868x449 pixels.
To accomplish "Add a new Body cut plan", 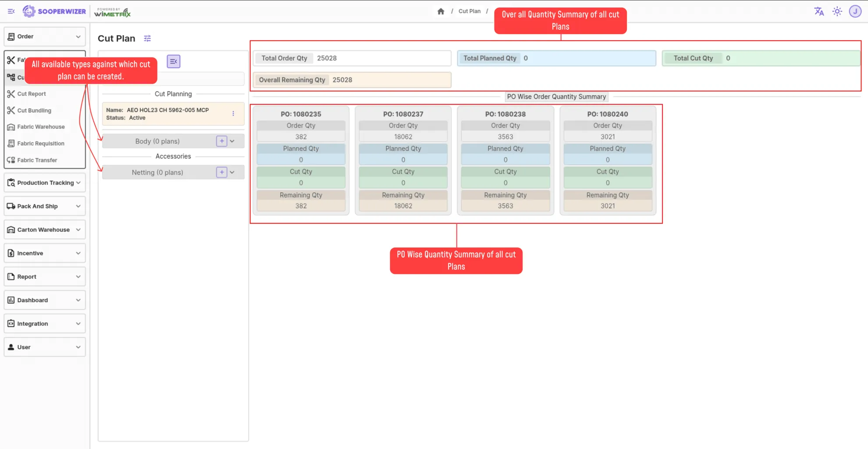I will pyautogui.click(x=222, y=141).
